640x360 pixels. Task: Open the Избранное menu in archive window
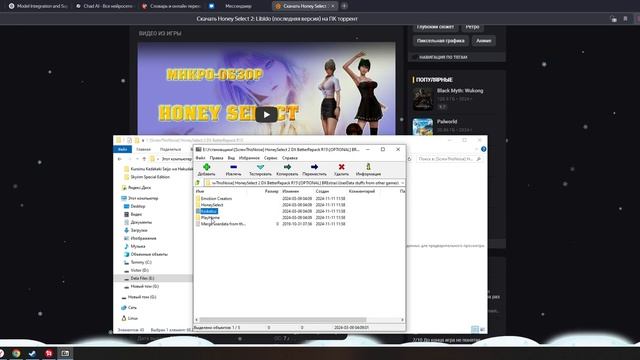(x=249, y=158)
